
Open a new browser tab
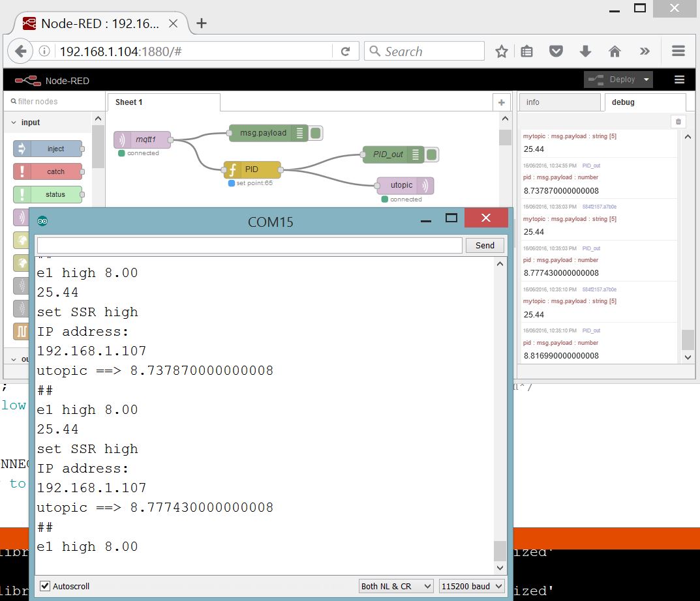(x=202, y=23)
